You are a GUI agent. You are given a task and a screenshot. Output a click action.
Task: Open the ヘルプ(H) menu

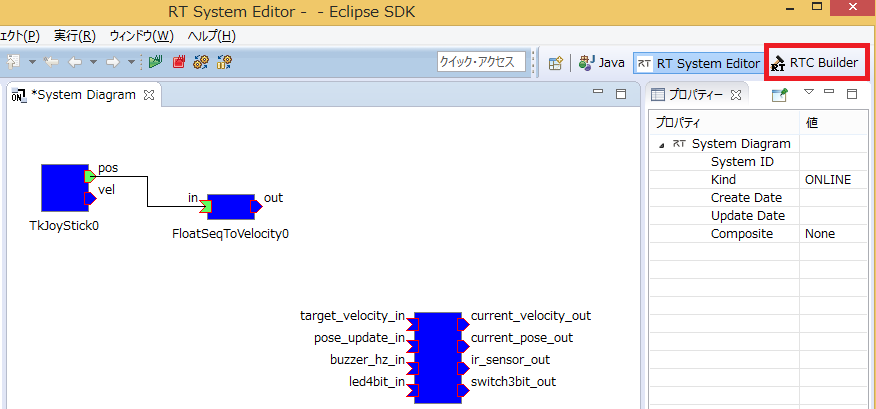[212, 36]
